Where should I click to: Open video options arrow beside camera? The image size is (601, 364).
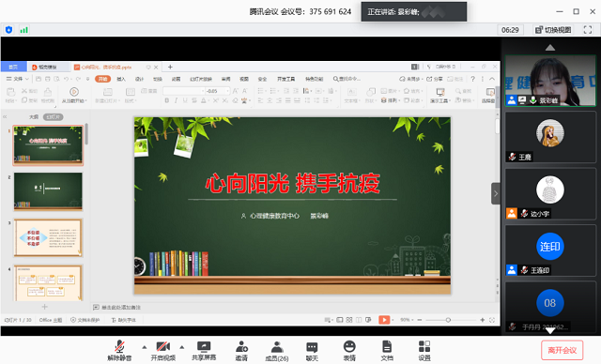[181, 347]
